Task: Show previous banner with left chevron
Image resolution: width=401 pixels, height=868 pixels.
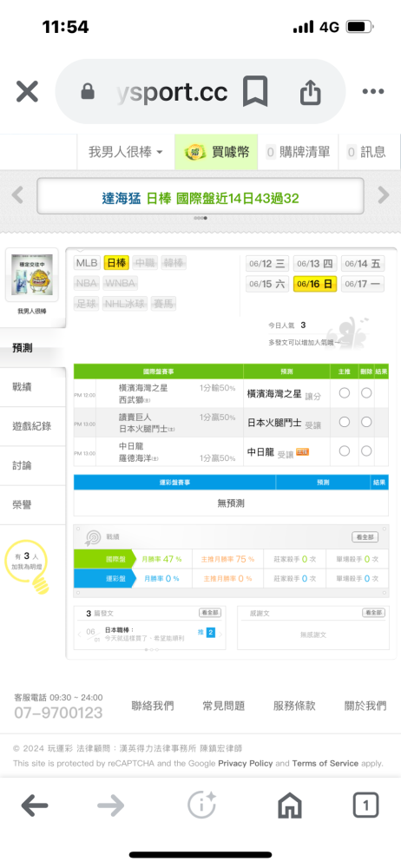Action: point(17,194)
